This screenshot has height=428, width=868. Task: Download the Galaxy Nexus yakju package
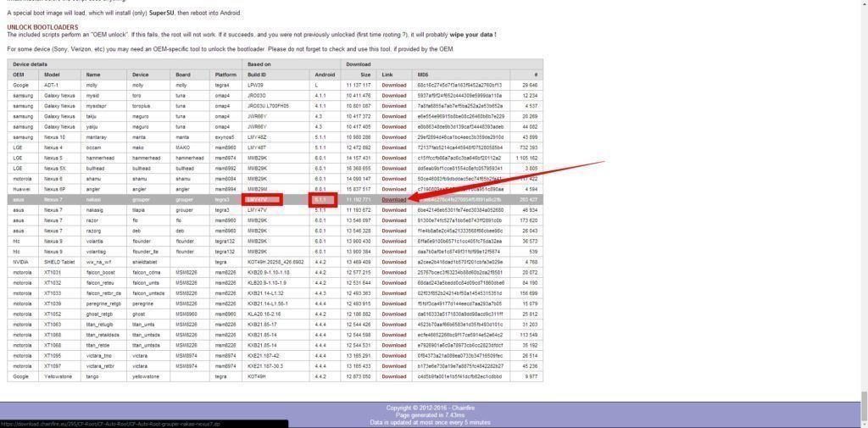point(393,127)
